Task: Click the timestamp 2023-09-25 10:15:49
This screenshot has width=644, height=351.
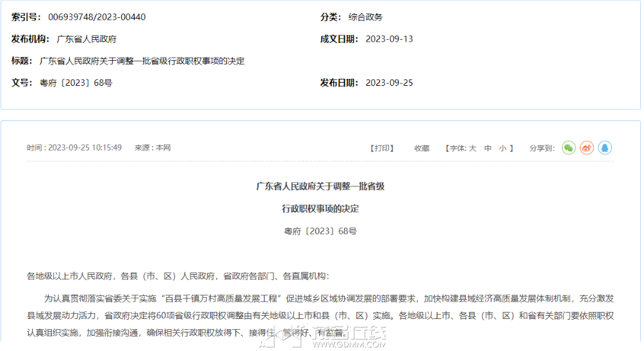Action: (x=85, y=148)
